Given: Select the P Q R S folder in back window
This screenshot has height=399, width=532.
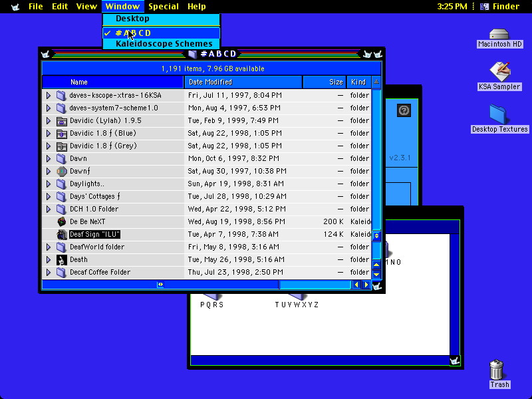Looking at the screenshot, I should (x=212, y=300).
